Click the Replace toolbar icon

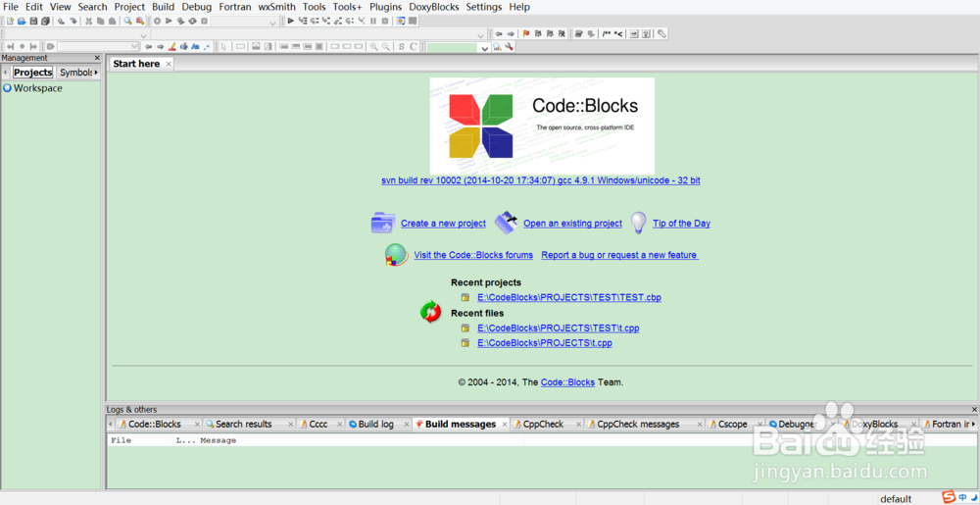(140, 21)
